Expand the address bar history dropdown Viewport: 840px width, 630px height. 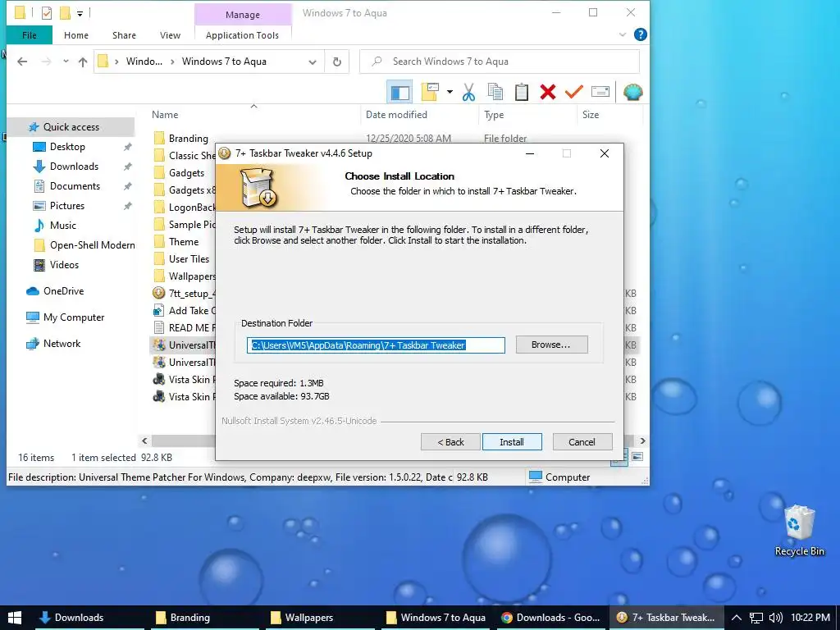(x=313, y=62)
